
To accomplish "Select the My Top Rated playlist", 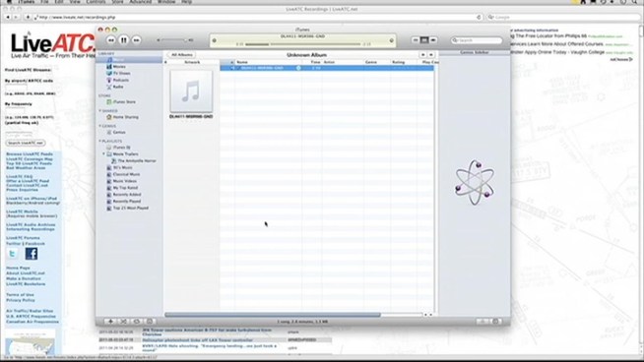I will [x=125, y=188].
